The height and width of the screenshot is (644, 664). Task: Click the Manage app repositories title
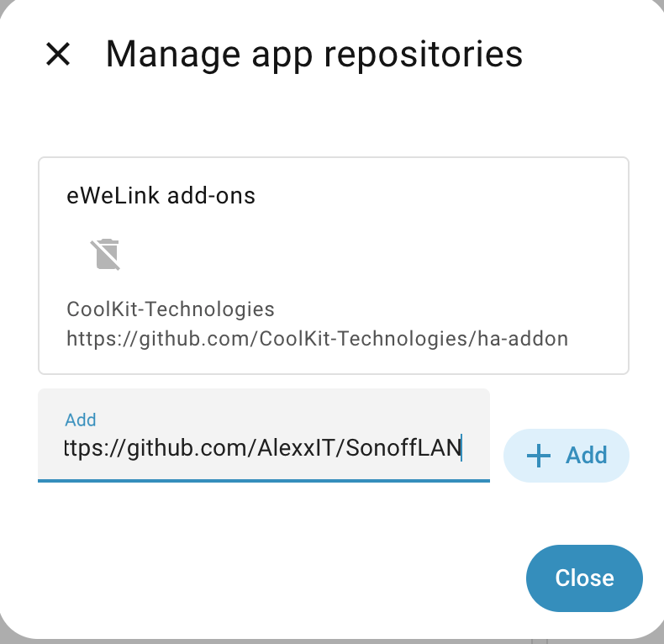[314, 55]
